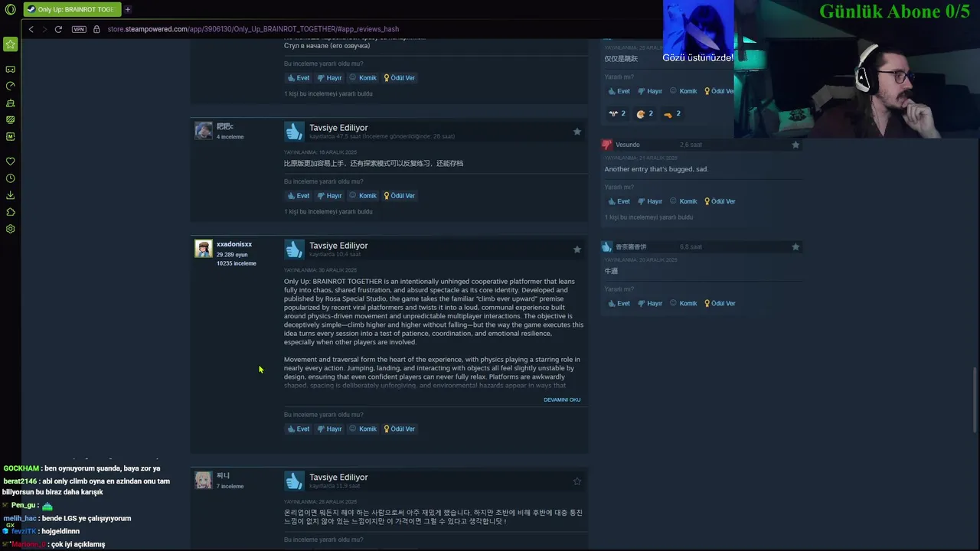Click the padlock site info icon
Screen dimensions: 980x551
pos(96,29)
